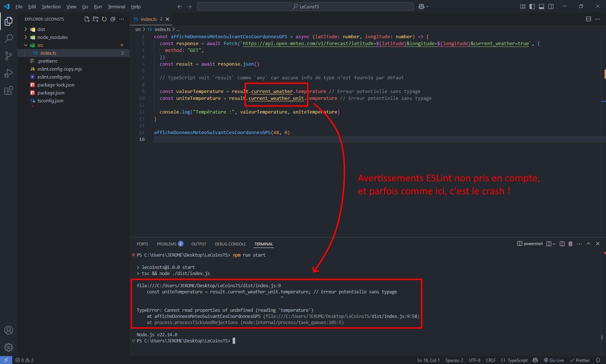Open the Search view in activity bar

pos(9,39)
